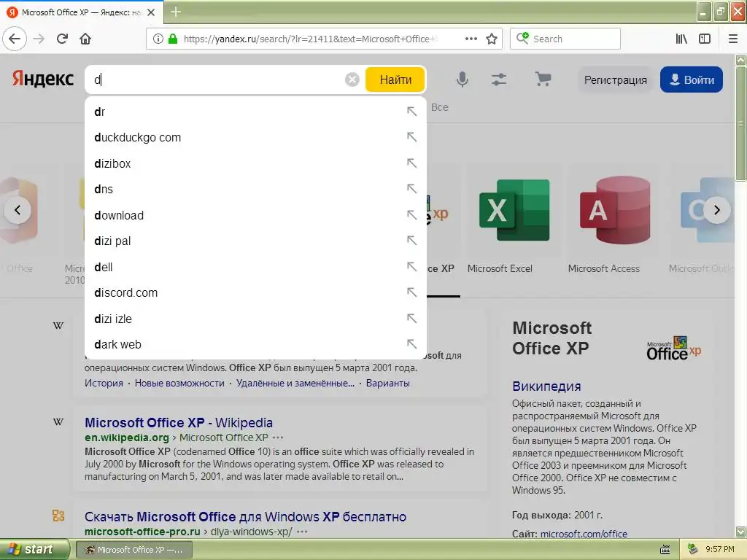Choose 'dizi izle' from suggestions
This screenshot has height=560, width=747.
click(x=255, y=319)
